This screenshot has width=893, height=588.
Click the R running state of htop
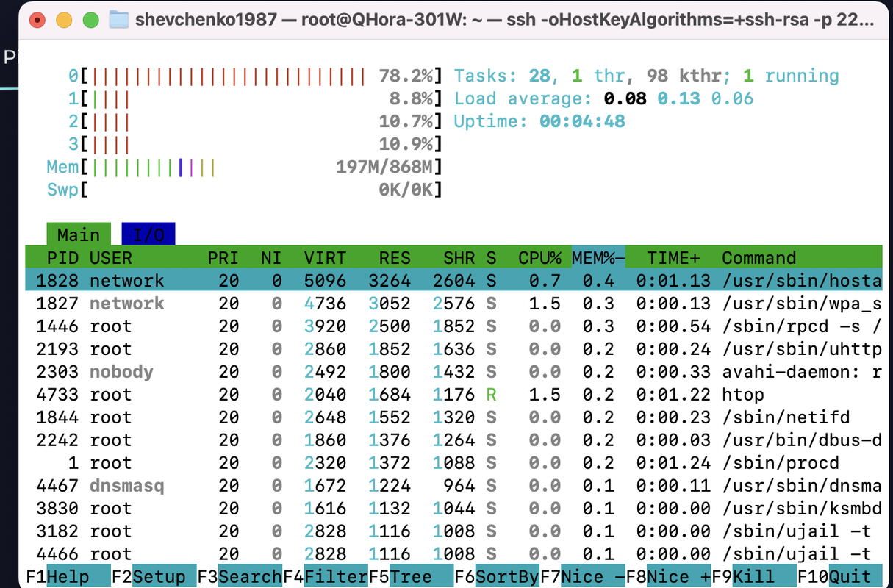[x=491, y=394]
